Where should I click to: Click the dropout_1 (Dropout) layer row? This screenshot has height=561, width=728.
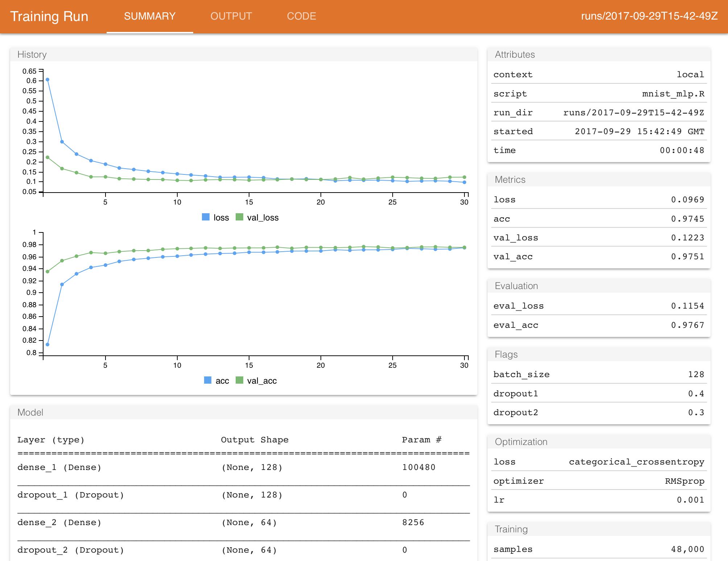point(244,495)
